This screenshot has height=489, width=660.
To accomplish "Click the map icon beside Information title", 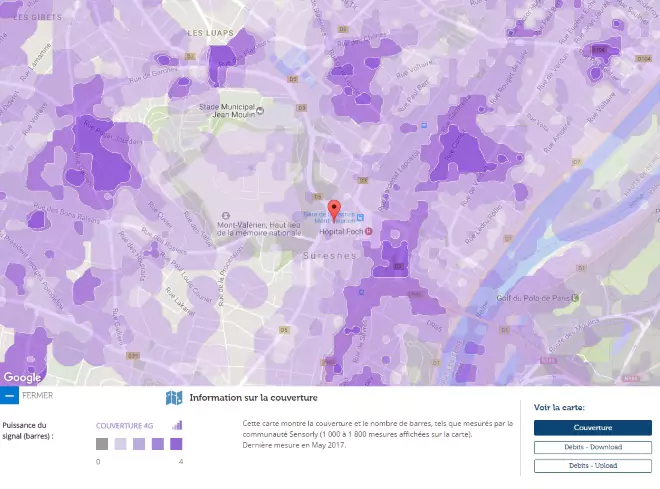I will click(174, 398).
